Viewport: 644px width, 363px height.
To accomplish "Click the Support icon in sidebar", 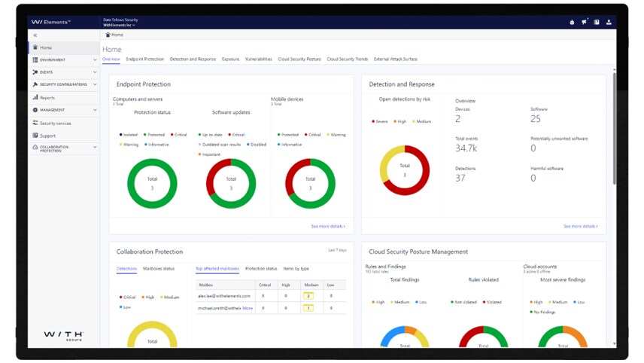I will 35,136.
